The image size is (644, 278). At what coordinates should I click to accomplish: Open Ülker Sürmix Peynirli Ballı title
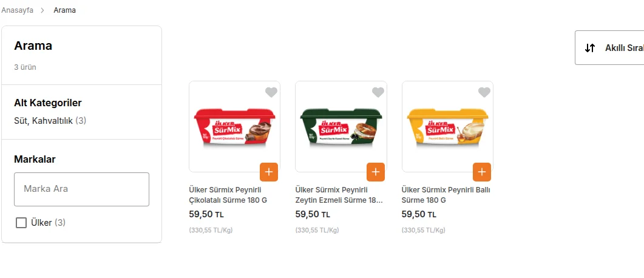click(446, 195)
